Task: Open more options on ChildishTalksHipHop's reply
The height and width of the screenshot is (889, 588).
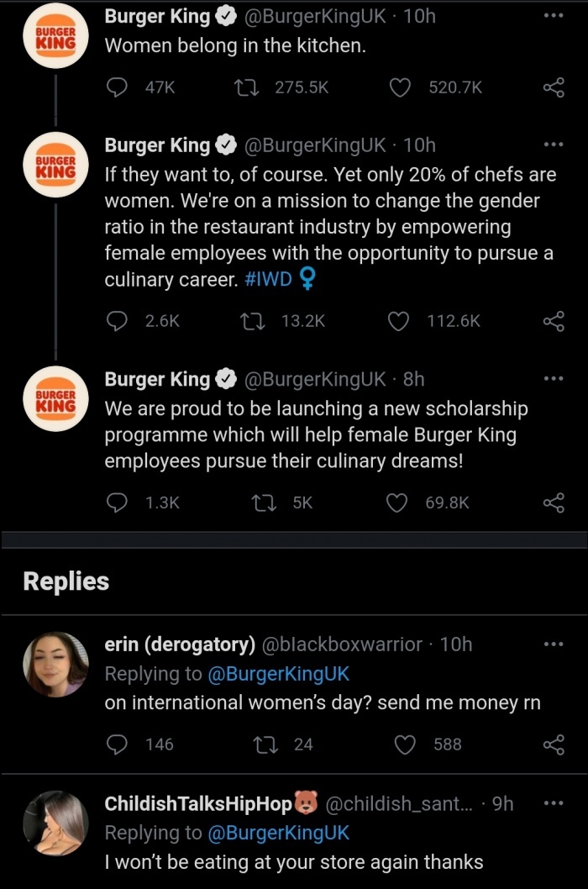Action: coord(554,804)
